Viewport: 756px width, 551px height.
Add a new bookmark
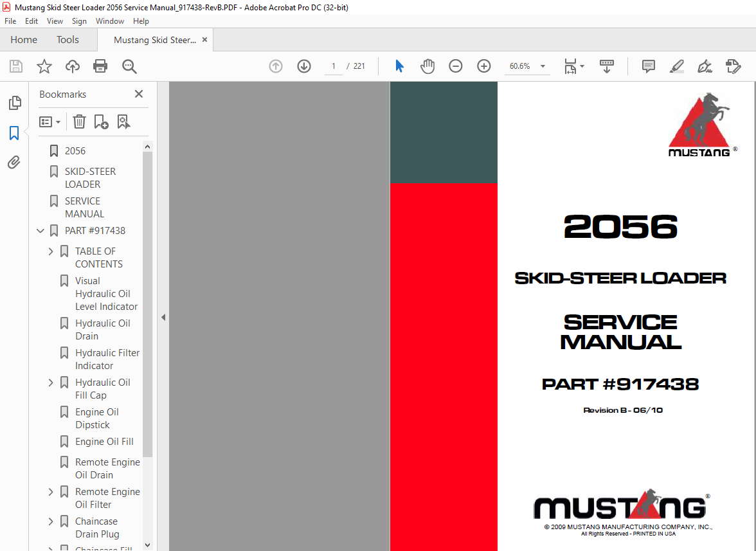[x=102, y=122]
